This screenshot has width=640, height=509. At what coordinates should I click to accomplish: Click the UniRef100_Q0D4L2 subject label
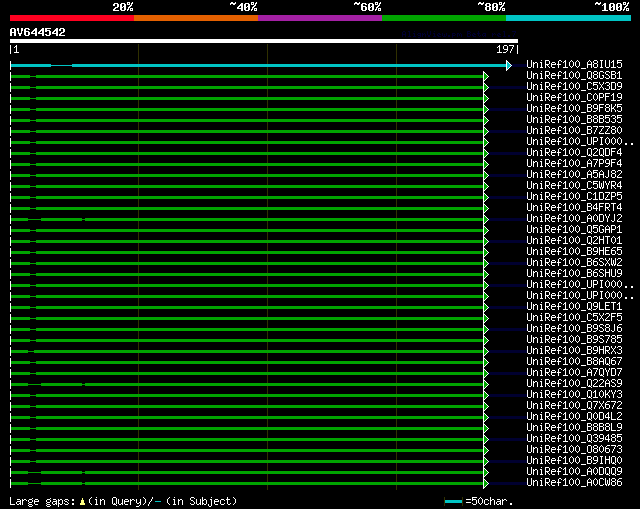574,417
